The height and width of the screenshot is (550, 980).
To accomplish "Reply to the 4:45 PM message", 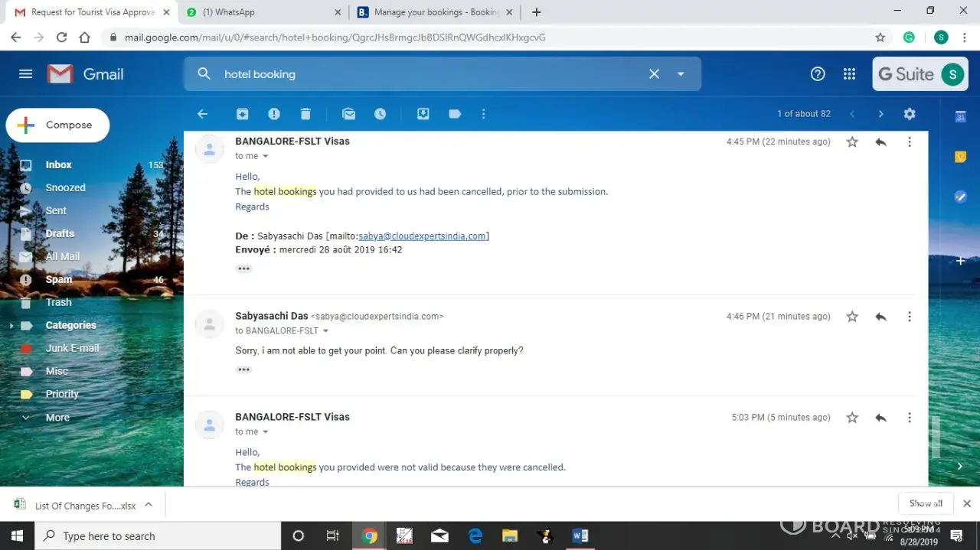I will 880,142.
